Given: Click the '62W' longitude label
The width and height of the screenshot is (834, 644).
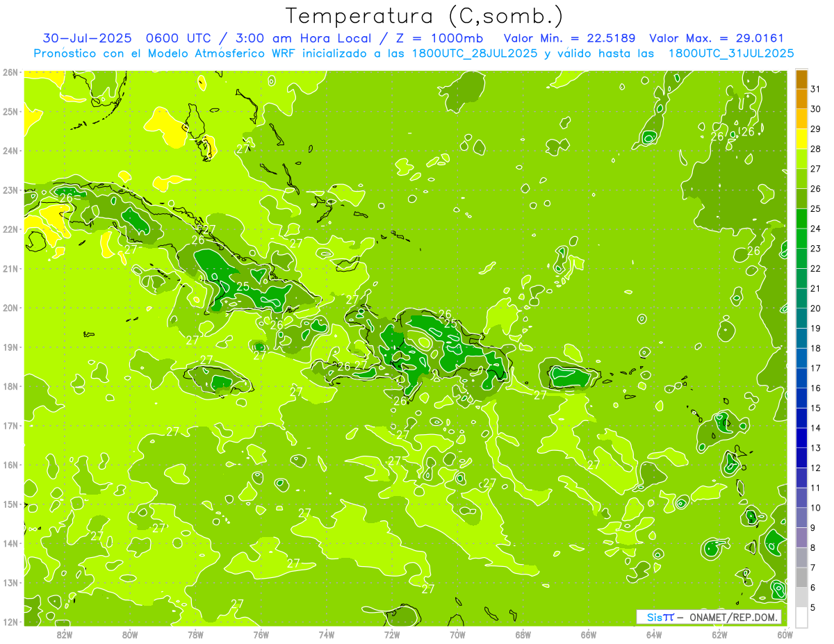Looking at the screenshot, I should [x=720, y=634].
